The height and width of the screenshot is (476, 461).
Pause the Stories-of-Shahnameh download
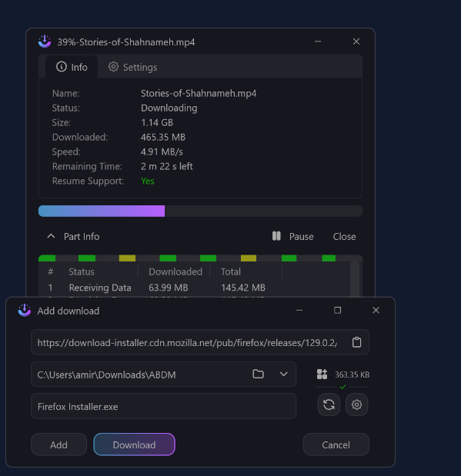tap(292, 237)
